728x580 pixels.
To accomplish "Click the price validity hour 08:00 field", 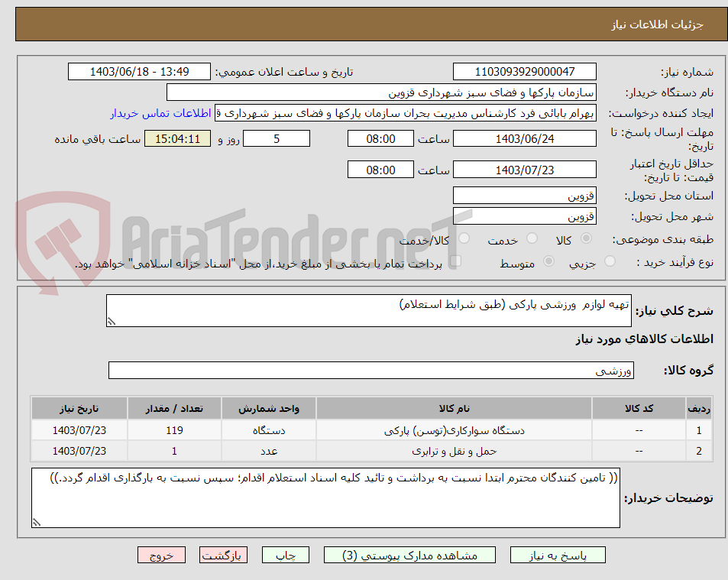I will [x=380, y=170].
